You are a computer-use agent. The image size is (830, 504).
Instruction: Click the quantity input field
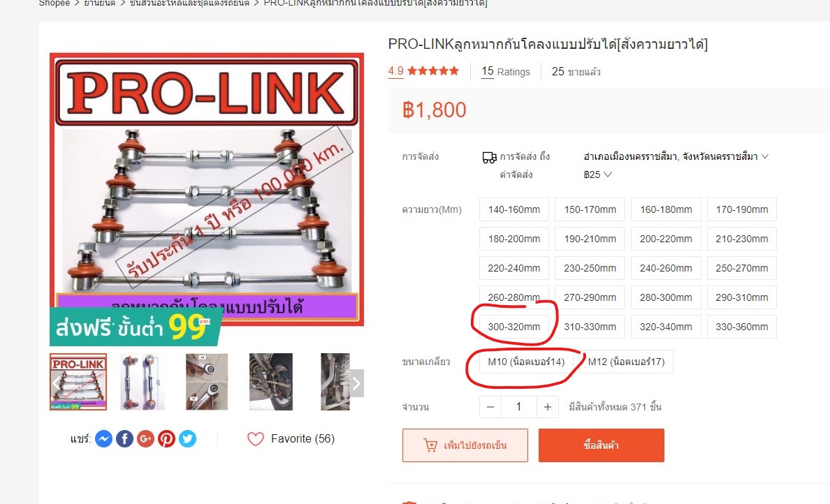click(x=518, y=407)
